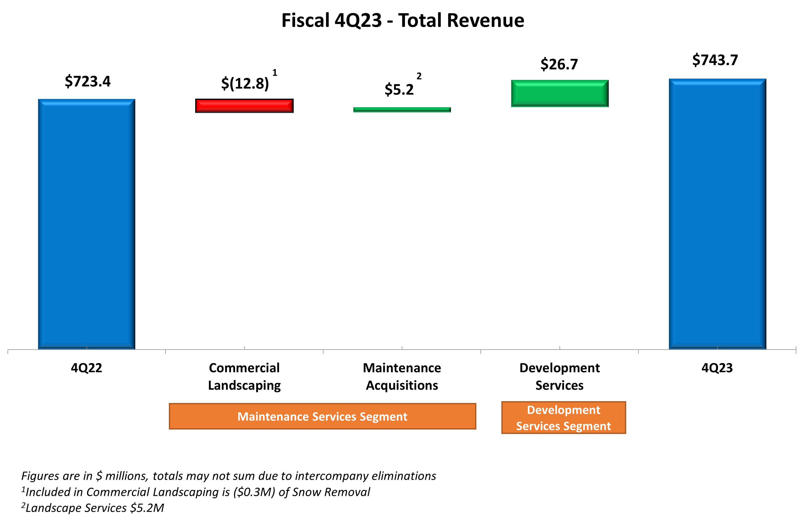Click the $723.4 data label
The image size is (812, 523).
point(88,81)
